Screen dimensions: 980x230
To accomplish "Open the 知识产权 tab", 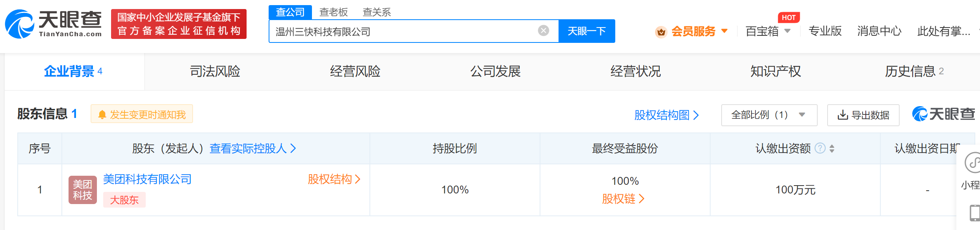I will 776,71.
